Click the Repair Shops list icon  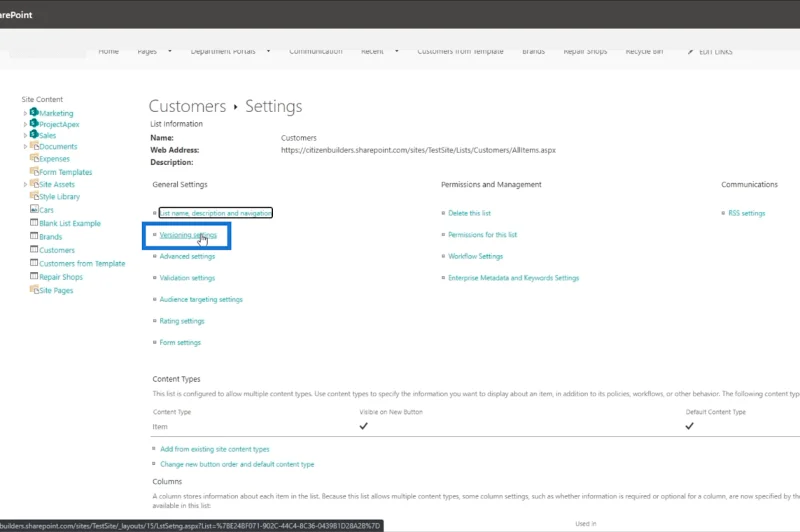[34, 276]
